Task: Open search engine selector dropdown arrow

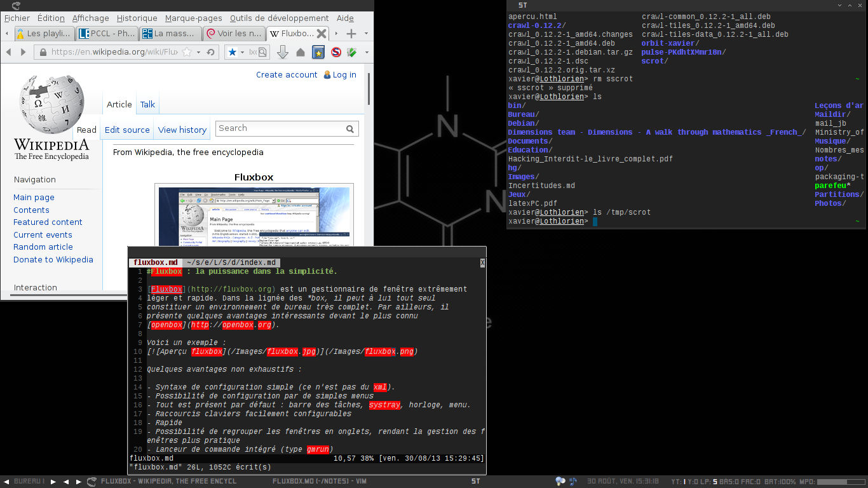Action: coord(243,52)
